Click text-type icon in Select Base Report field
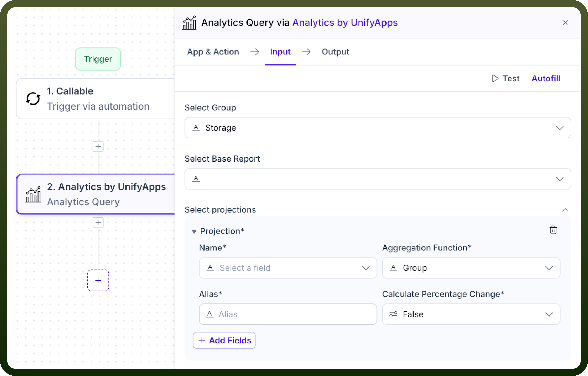The image size is (588, 376). [x=196, y=179]
